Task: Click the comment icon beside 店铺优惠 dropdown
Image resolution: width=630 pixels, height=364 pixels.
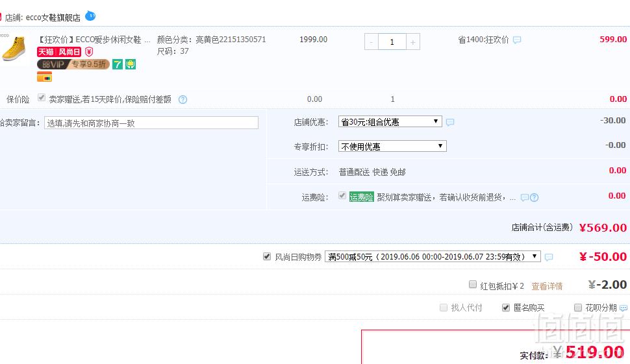Action: [450, 122]
